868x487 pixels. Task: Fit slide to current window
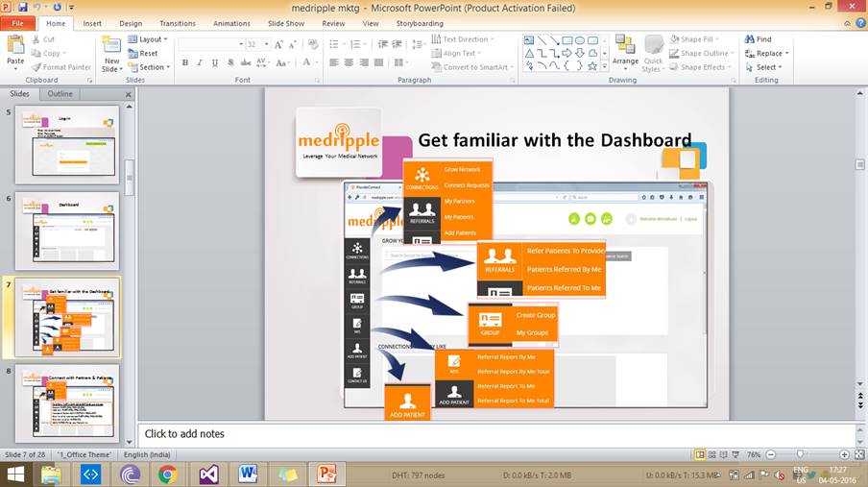(x=858, y=454)
